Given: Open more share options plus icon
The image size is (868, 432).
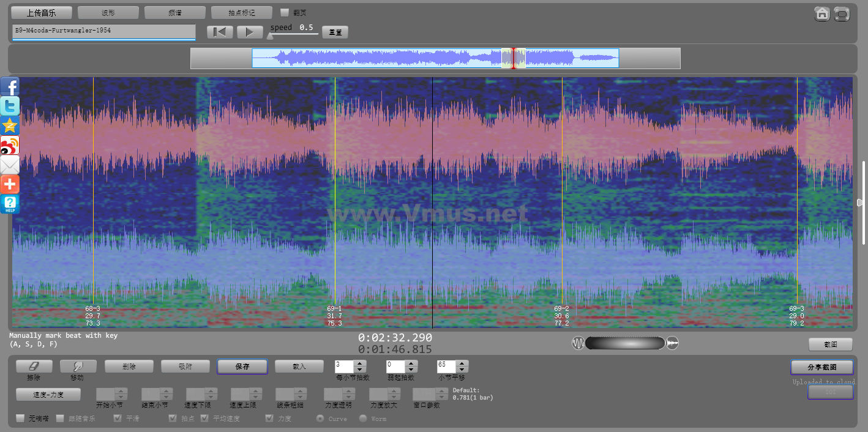Looking at the screenshot, I should click(10, 184).
